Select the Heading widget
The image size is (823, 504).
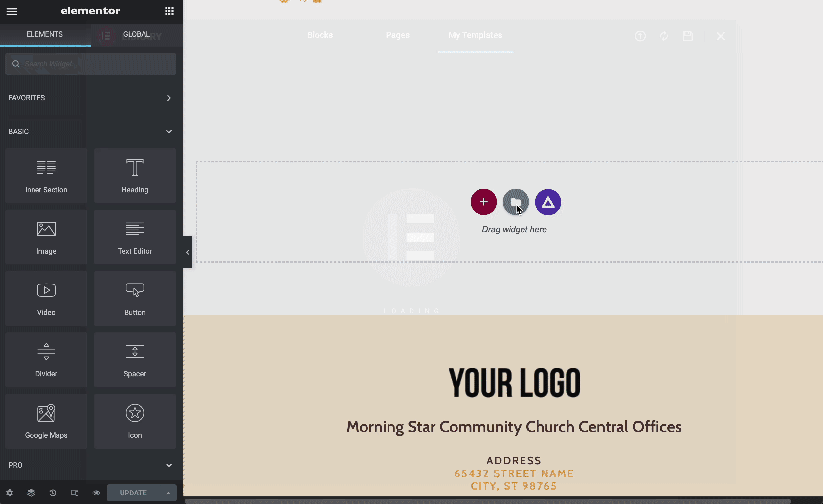[135, 175]
